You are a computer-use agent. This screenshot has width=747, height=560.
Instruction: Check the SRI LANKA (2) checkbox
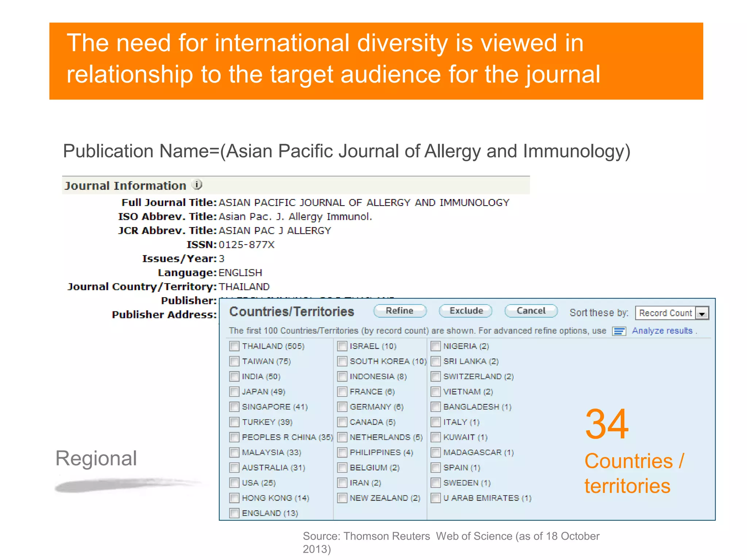pos(436,361)
